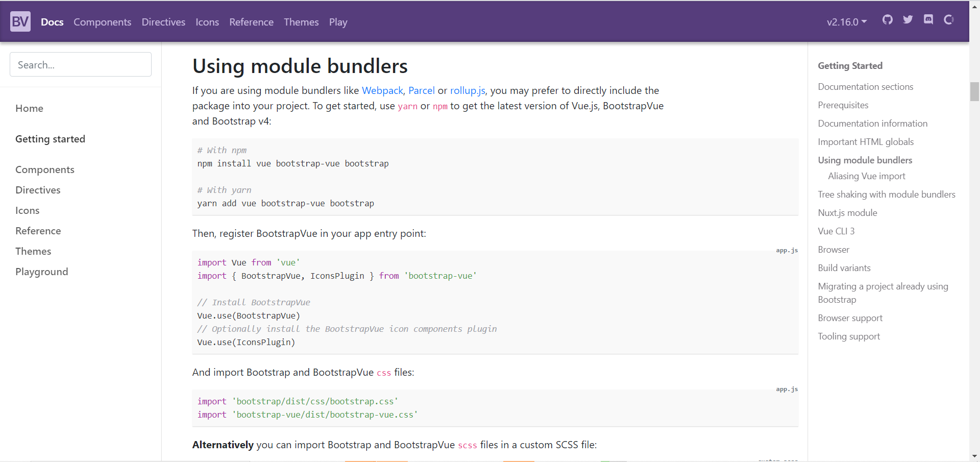Open the Twitter icon link

[908, 20]
